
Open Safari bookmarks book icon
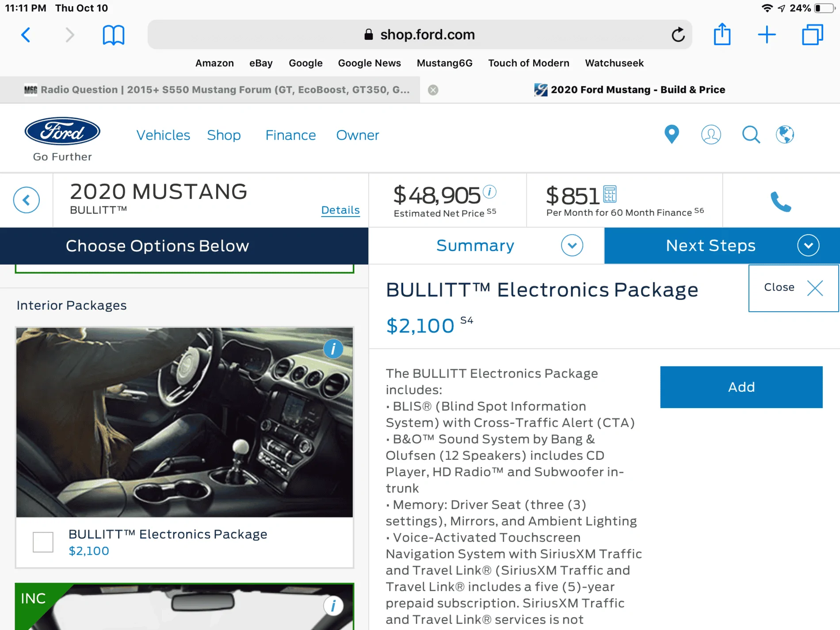click(x=114, y=35)
